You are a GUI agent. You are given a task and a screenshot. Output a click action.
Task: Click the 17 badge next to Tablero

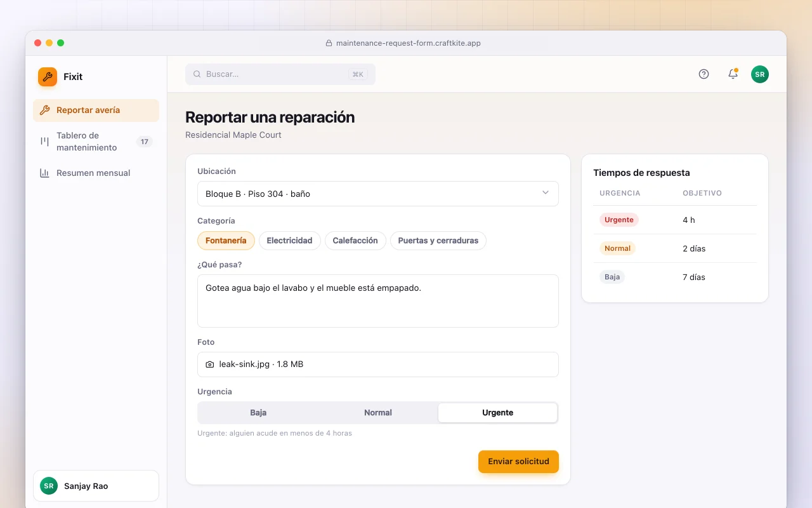(x=145, y=142)
